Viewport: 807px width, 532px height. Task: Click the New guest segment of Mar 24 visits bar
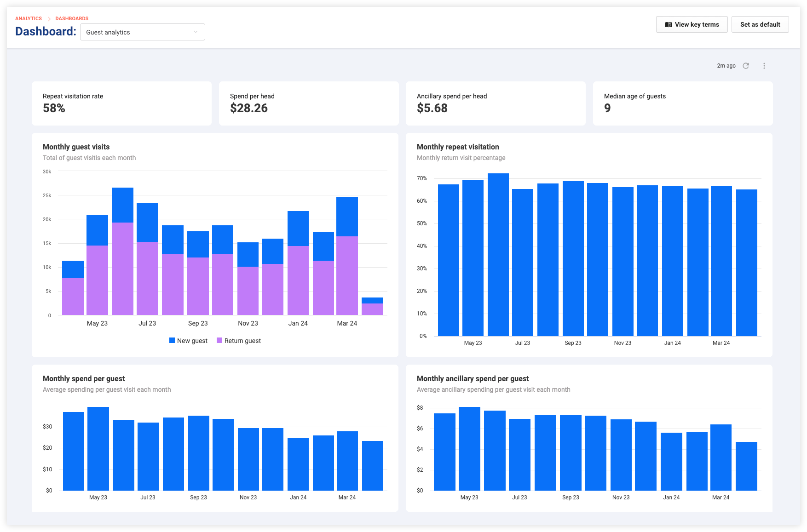pos(347,217)
